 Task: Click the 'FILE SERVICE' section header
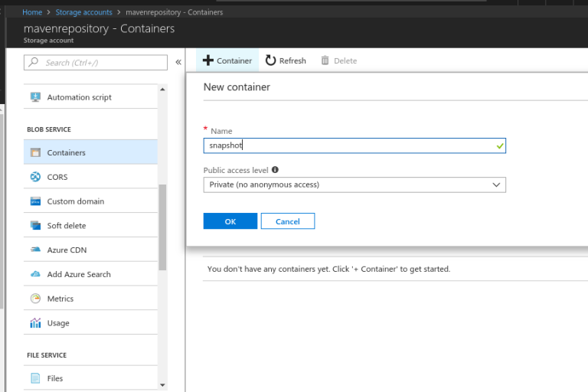click(47, 355)
